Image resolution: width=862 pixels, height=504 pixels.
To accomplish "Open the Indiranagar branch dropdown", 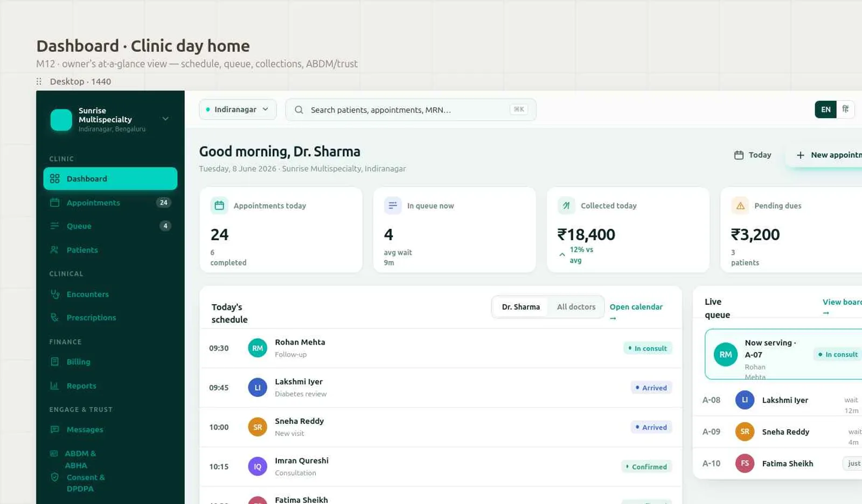I will (238, 109).
